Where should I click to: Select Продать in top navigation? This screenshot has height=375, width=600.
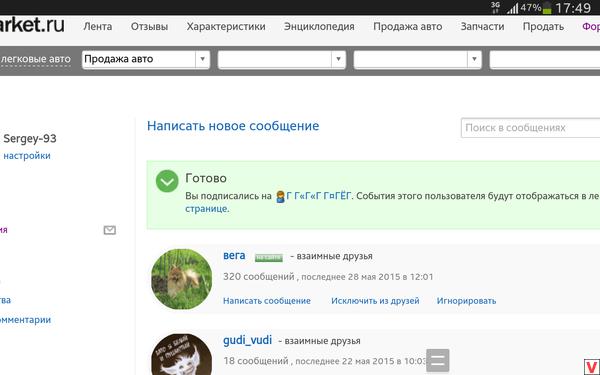pyautogui.click(x=543, y=27)
